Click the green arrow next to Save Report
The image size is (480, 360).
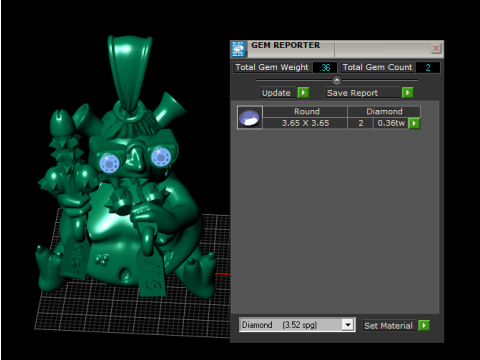point(407,92)
